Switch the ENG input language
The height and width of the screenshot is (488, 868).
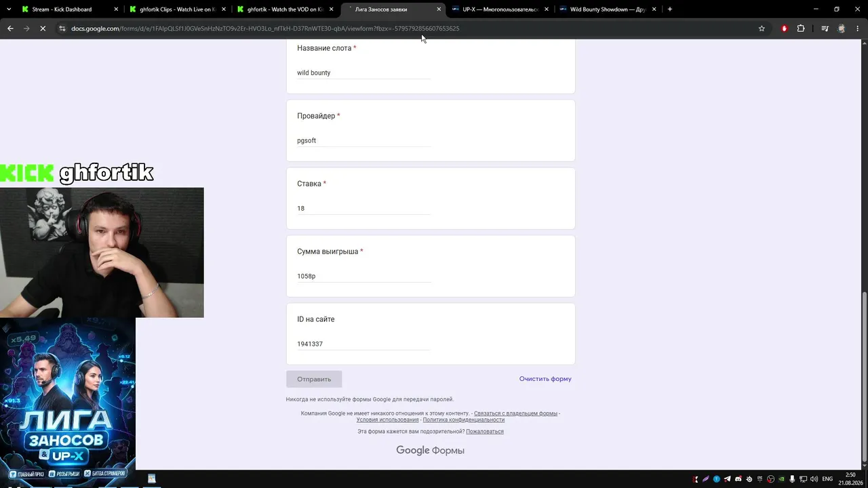[827, 479]
